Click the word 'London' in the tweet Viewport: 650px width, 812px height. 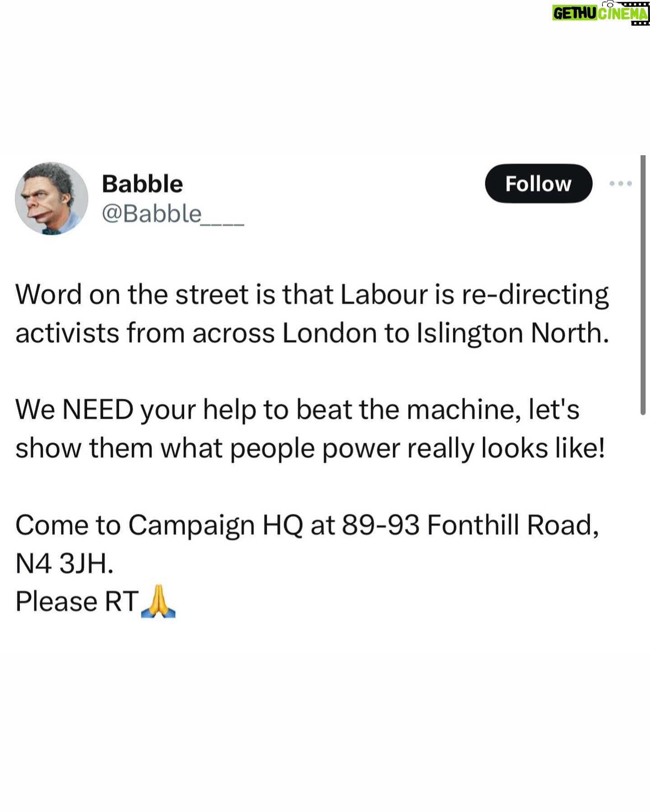[330, 333]
